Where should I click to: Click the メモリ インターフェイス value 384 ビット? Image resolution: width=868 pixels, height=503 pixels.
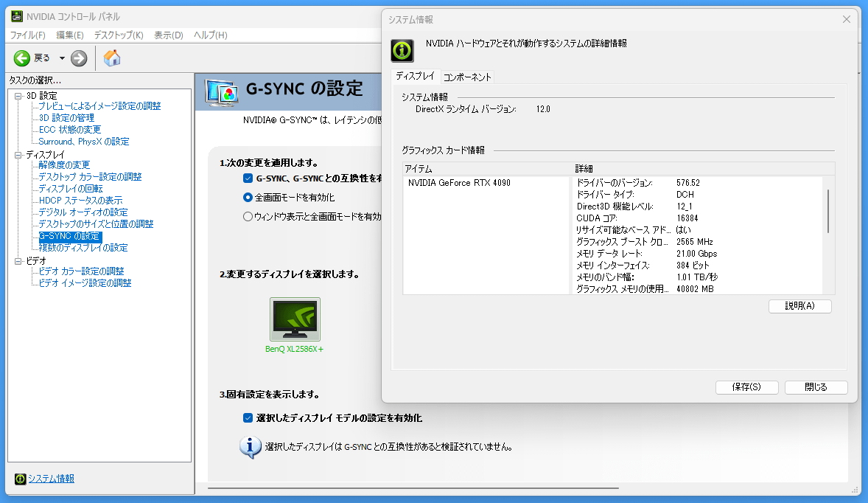[693, 266]
